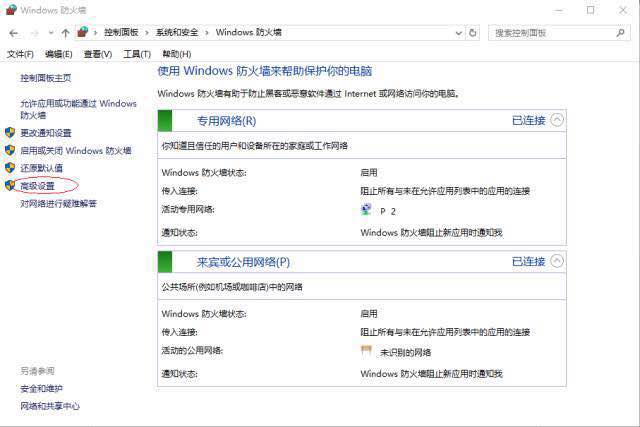Screen dimensions: 640x427
Task: Open 控制面板主页 link
Action: click(46, 78)
